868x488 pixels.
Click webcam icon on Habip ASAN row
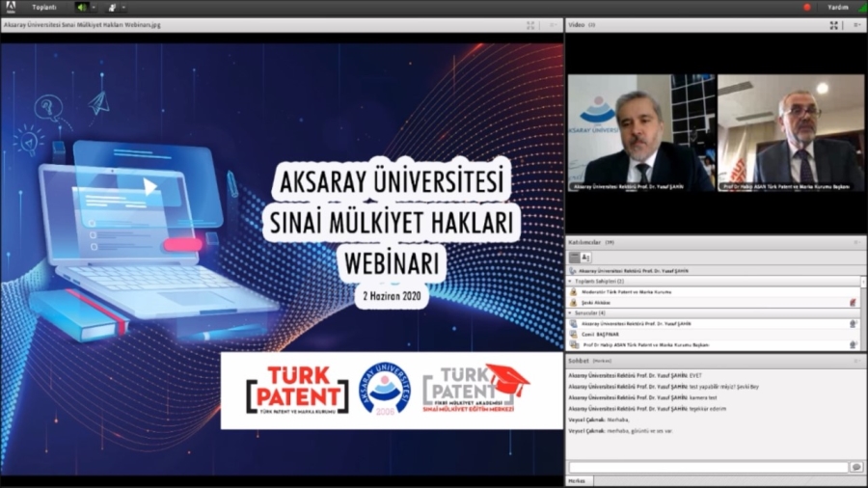point(854,344)
